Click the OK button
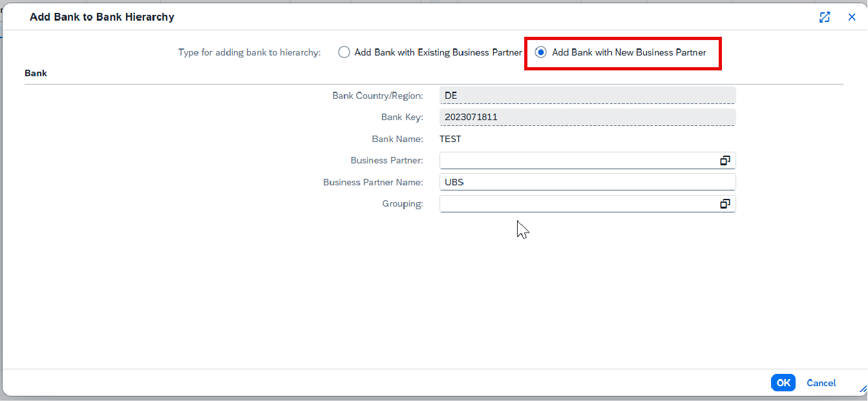The width and height of the screenshot is (868, 401). (783, 383)
